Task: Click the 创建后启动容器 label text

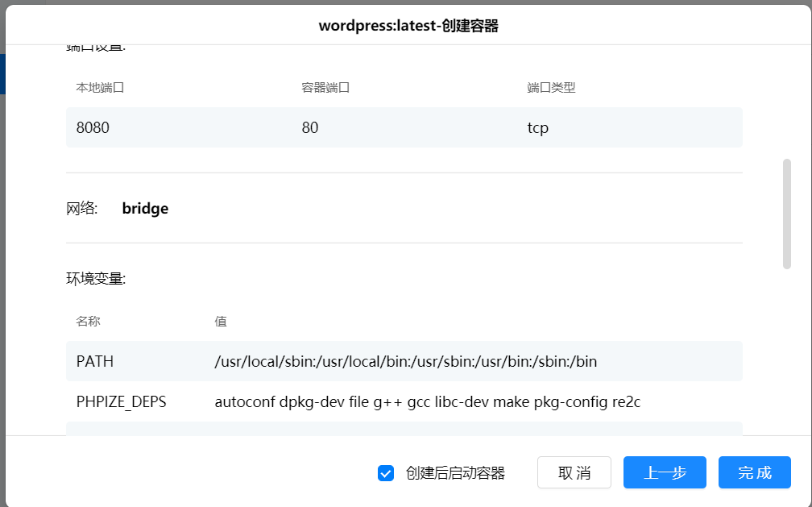Action: click(455, 473)
